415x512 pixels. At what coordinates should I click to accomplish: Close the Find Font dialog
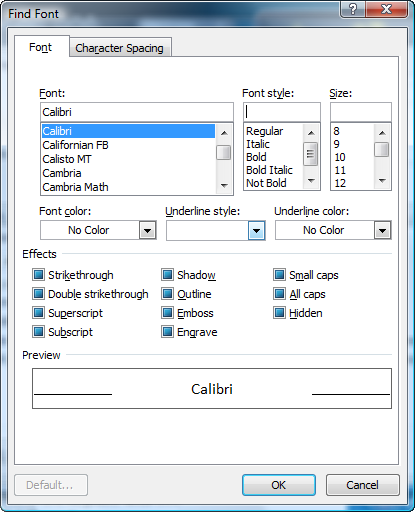387,9
